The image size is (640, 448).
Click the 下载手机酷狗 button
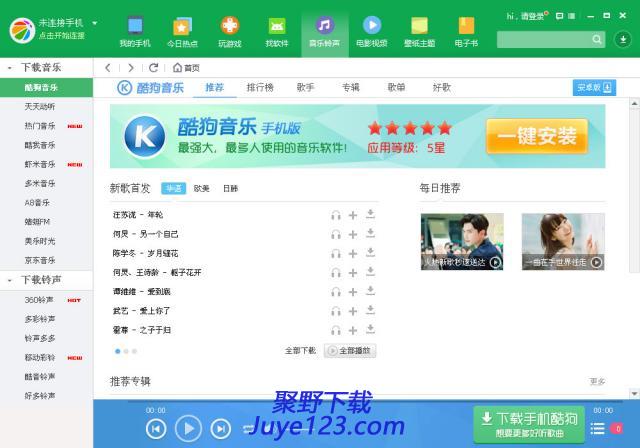(x=529, y=425)
